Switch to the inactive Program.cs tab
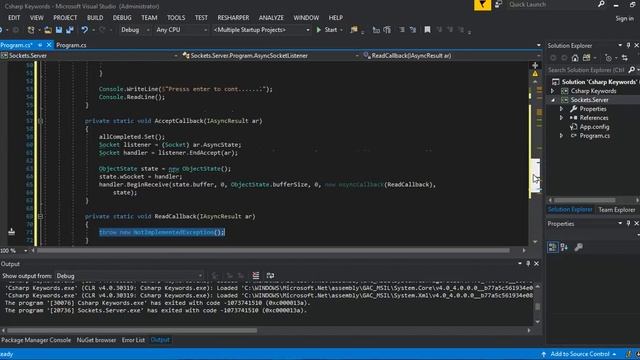 coord(71,45)
